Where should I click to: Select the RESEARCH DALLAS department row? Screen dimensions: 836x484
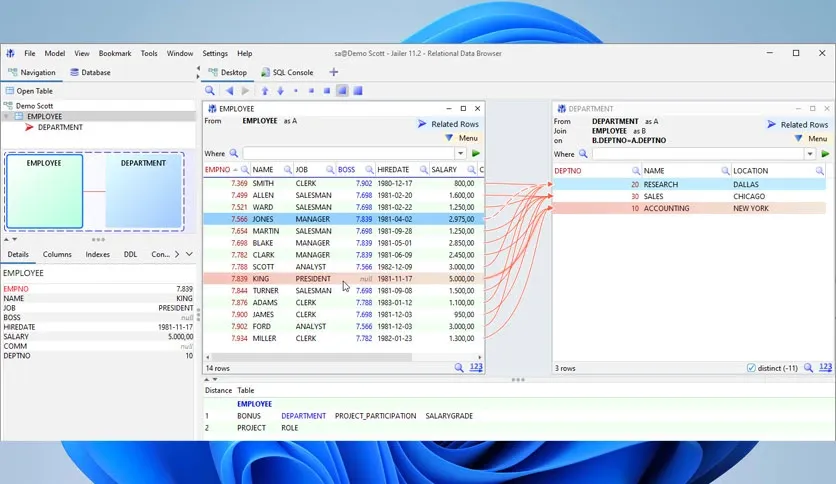(x=689, y=184)
